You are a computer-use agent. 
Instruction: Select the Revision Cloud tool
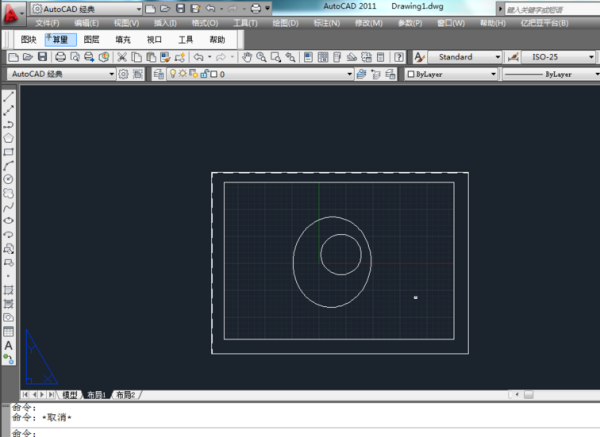coord(8,193)
